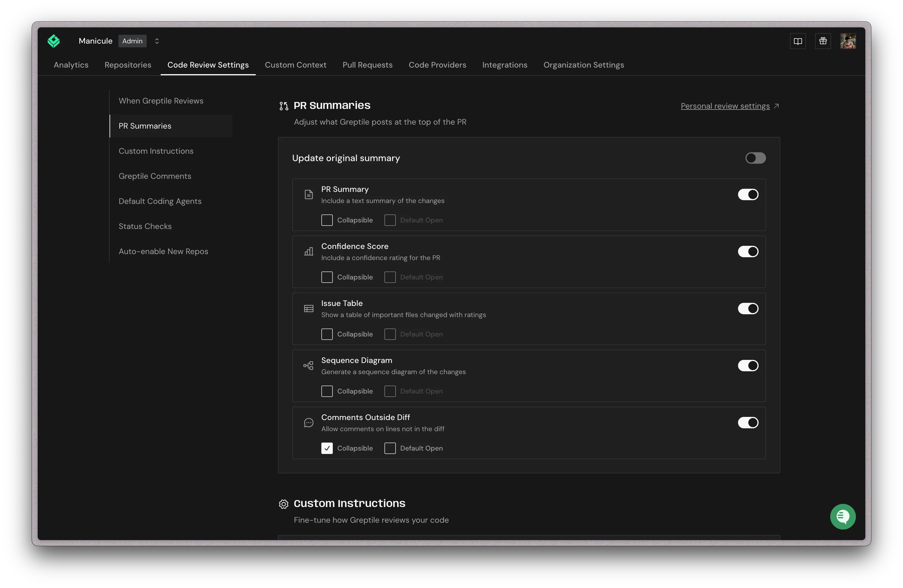903x588 pixels.
Task: Click the Admin role badge
Action: pyautogui.click(x=132, y=41)
